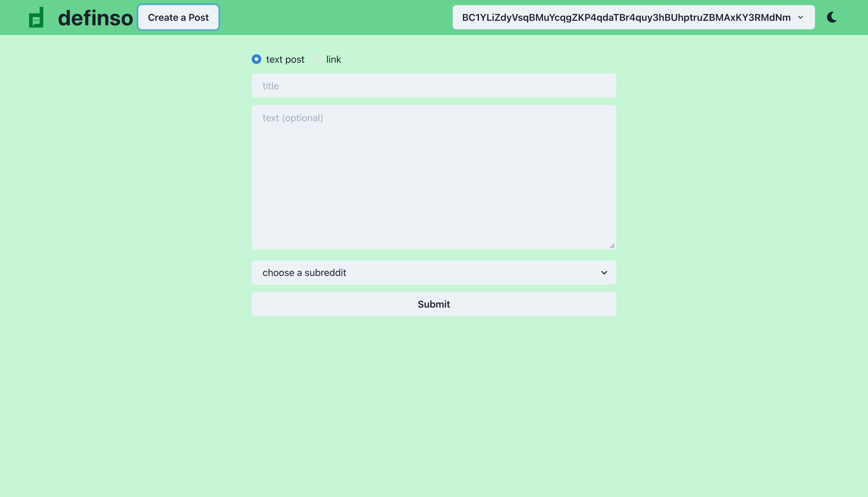868x497 pixels.
Task: Click the green definso logo icon
Action: point(36,17)
